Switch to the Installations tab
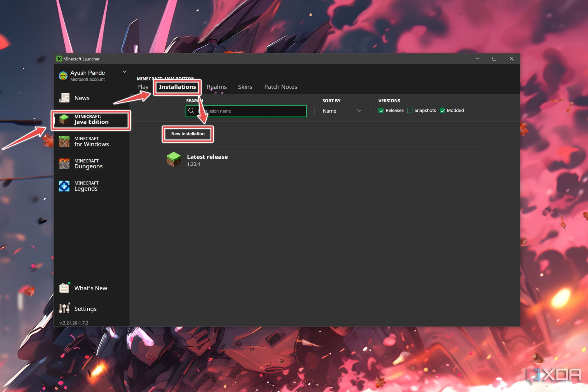The height and width of the screenshot is (392, 588). (177, 87)
